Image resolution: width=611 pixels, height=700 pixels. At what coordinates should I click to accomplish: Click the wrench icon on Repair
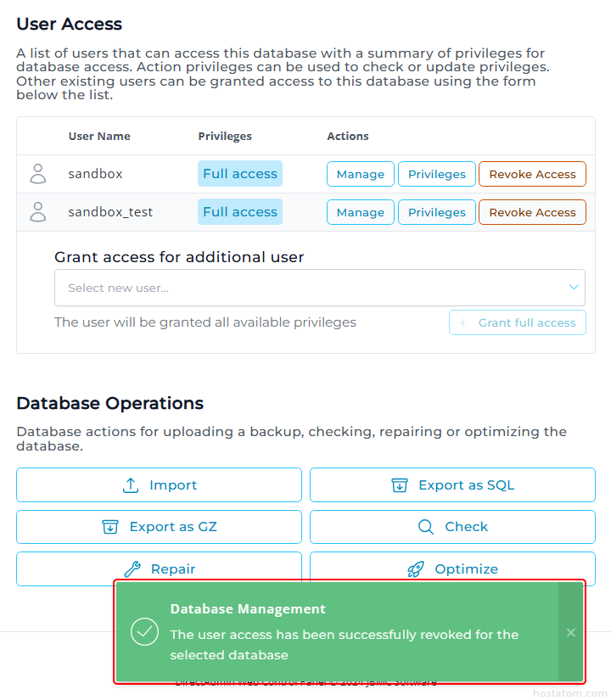click(132, 569)
